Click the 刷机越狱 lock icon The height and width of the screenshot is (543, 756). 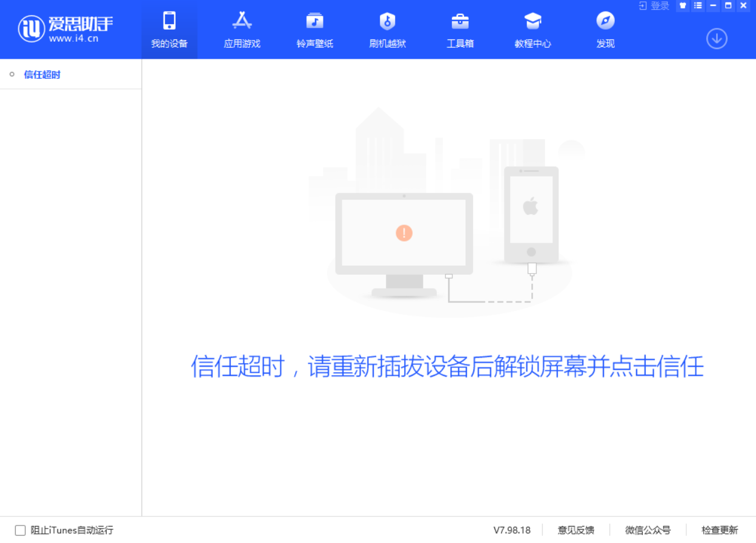386,29
